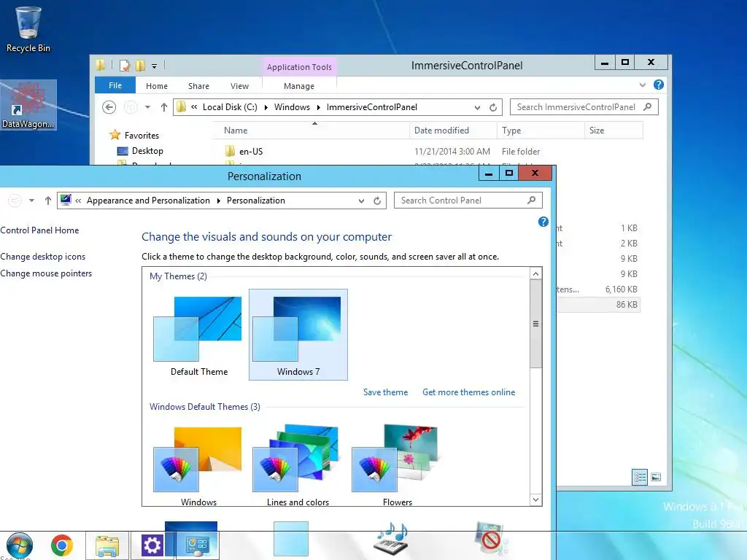Click the Properties icon in quick access toolbar

point(124,65)
